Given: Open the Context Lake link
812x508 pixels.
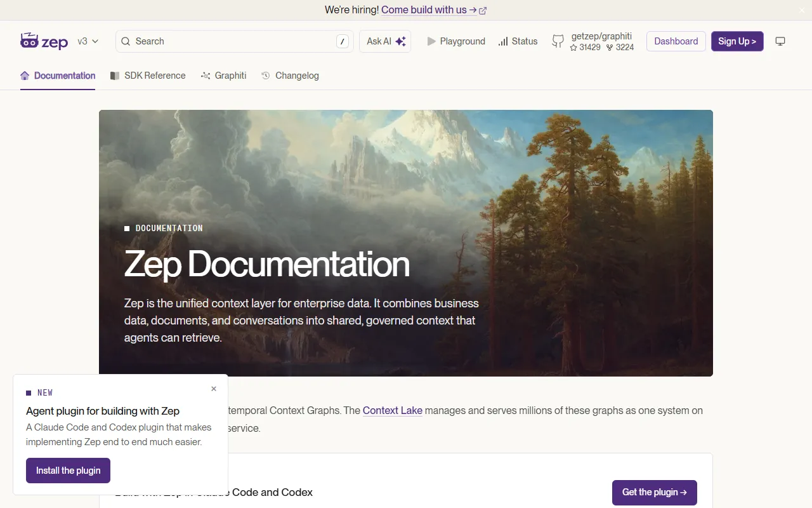Looking at the screenshot, I should (393, 410).
